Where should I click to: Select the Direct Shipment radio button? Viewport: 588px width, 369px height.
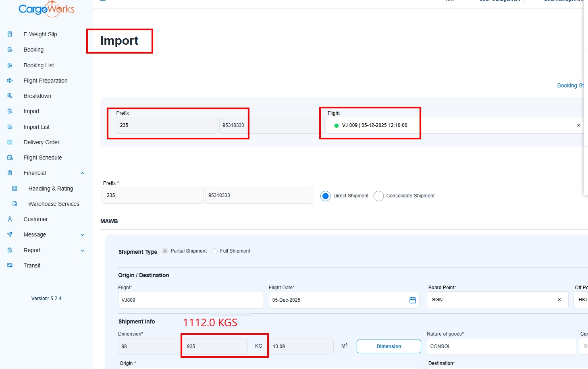325,196
